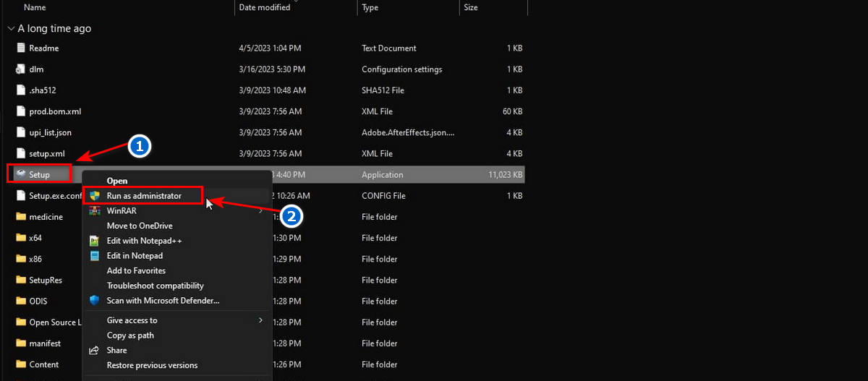Click the medicine folder icon
Viewport: 868px width, 381px height.
[x=20, y=216]
